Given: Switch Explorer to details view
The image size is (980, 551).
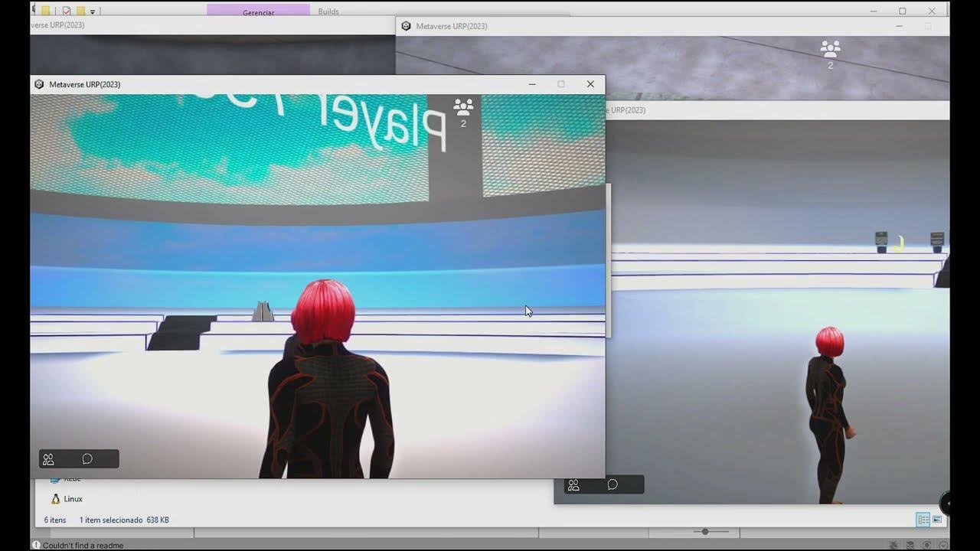Looking at the screenshot, I should 923,520.
